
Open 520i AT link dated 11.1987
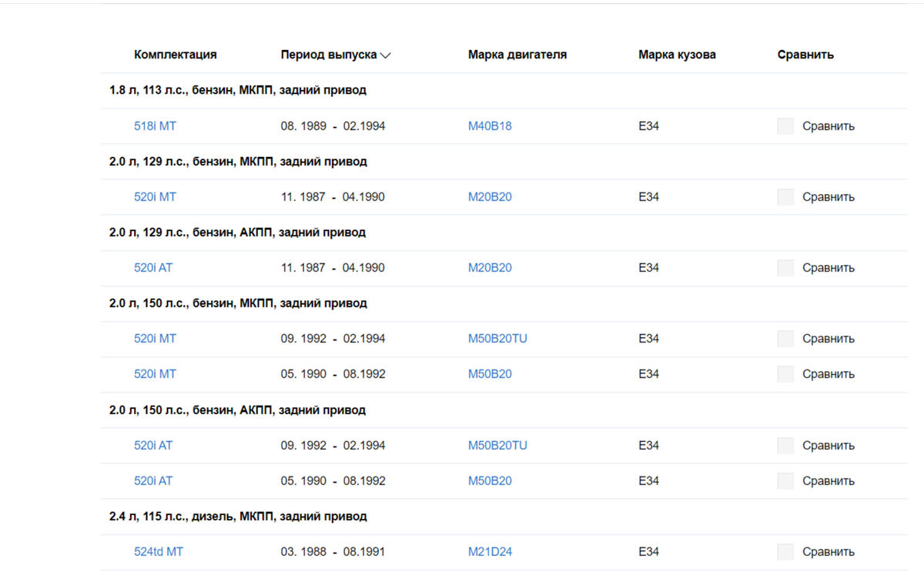(153, 268)
